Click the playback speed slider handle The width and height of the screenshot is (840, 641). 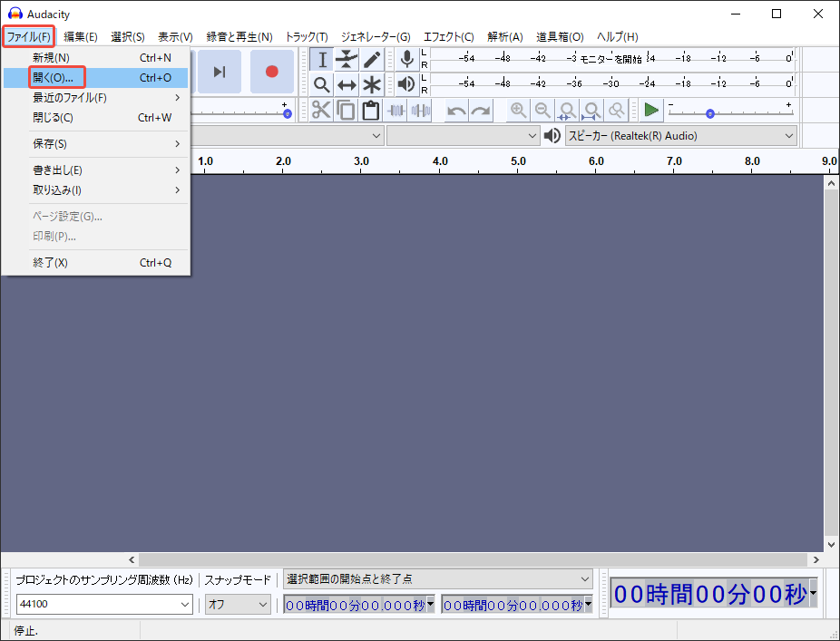coord(710,113)
